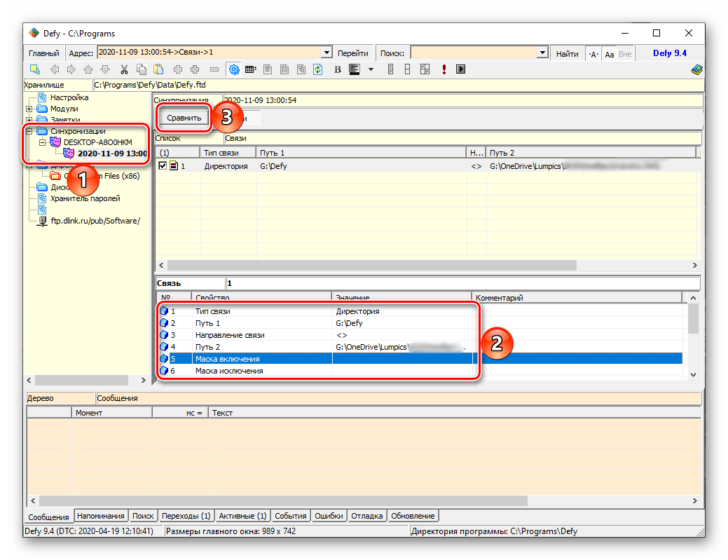Click the up arrow navigation icon

tap(88, 69)
